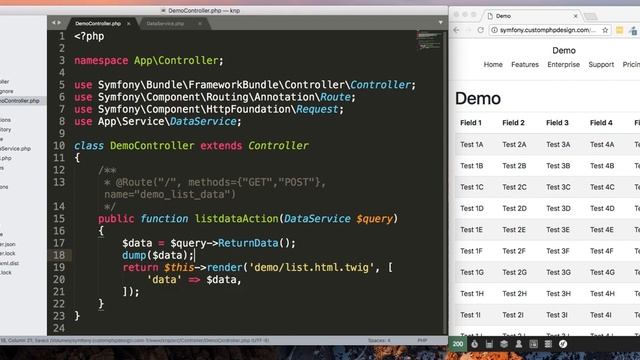
Task: Open the Home nav link
Action: click(x=493, y=64)
